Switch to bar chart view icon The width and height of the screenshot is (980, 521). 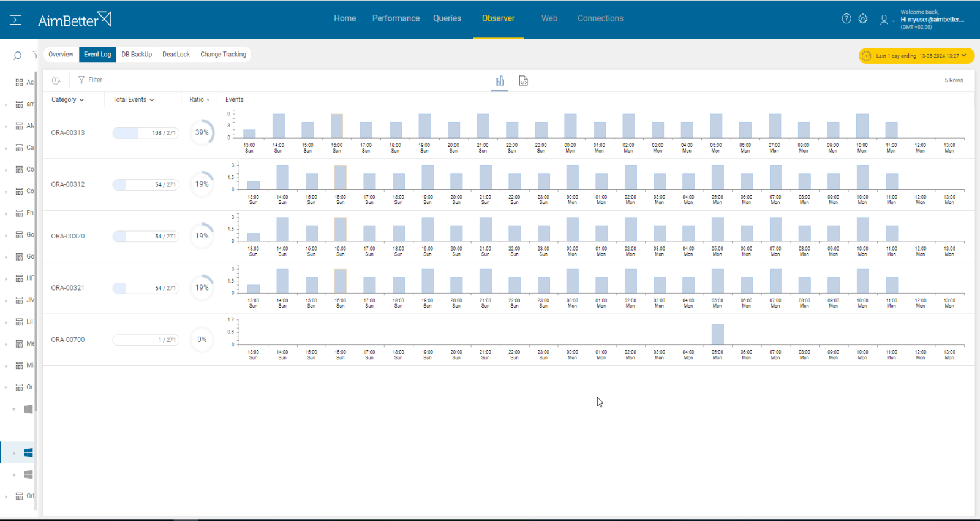pos(500,81)
